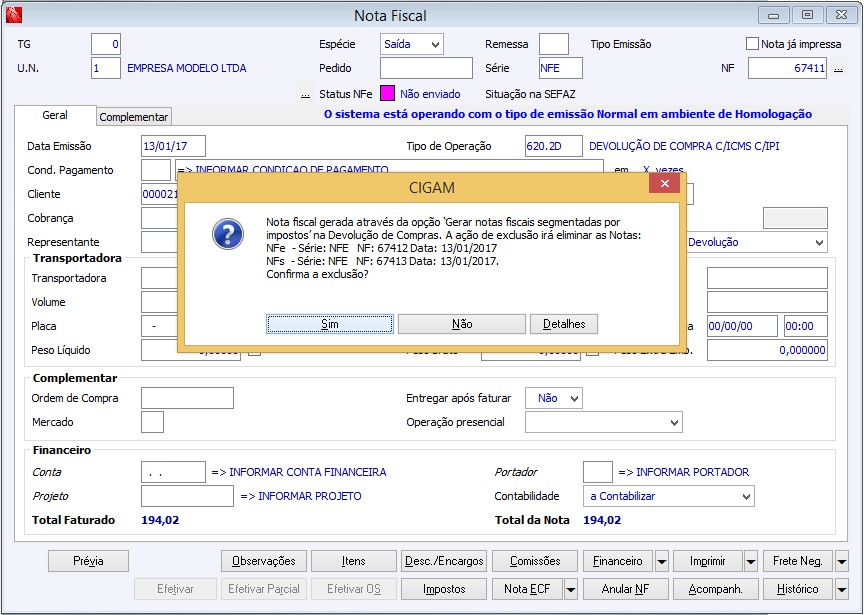Click the Detalhes button in dialog
The width and height of the screenshot is (864, 615).
click(x=564, y=324)
